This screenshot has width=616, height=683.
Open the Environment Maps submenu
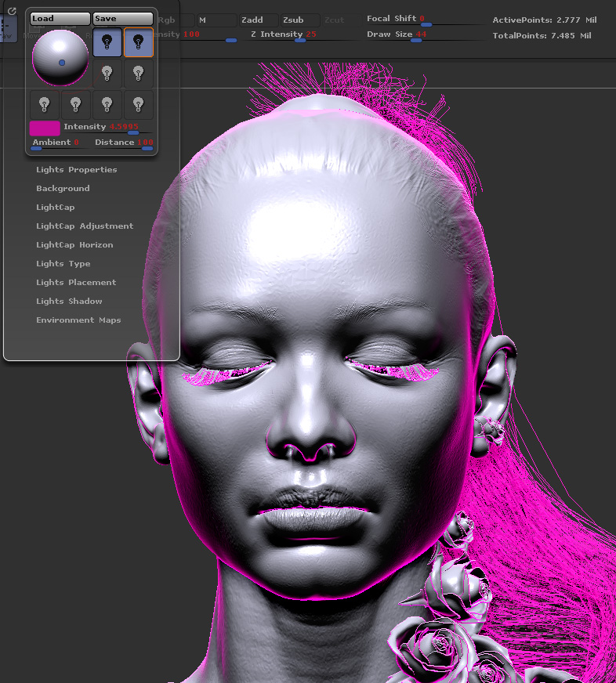tap(78, 320)
